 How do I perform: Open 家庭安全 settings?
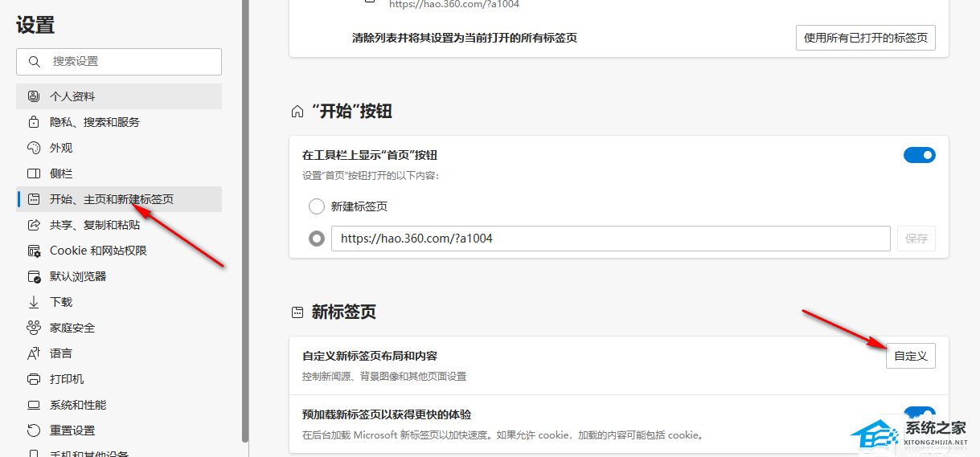pos(119,328)
